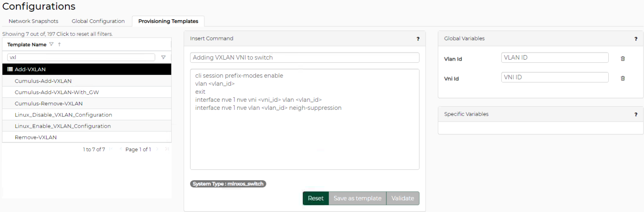The width and height of the screenshot is (644, 212).
Task: Click the filter icon beside the search box
Action: [x=163, y=57]
